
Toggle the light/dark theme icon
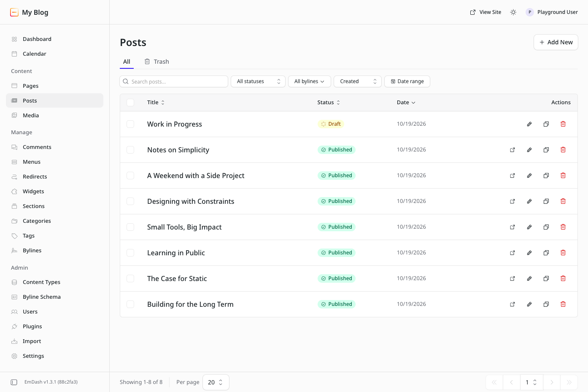pos(513,12)
